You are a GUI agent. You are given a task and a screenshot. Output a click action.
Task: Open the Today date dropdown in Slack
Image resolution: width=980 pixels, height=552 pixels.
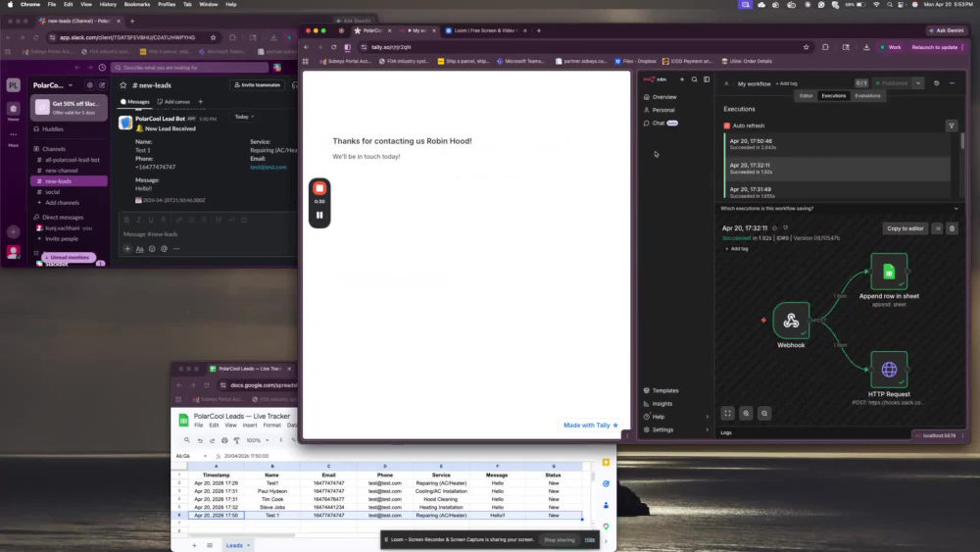pyautogui.click(x=244, y=117)
